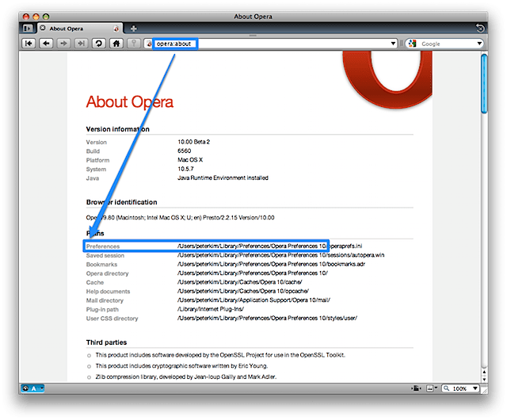Click the Forward arrow button

click(x=63, y=44)
